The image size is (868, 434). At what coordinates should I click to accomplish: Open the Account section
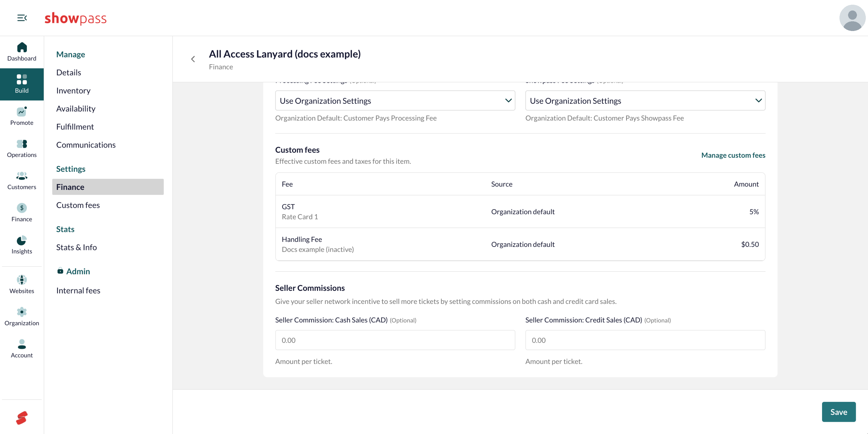pos(22,349)
